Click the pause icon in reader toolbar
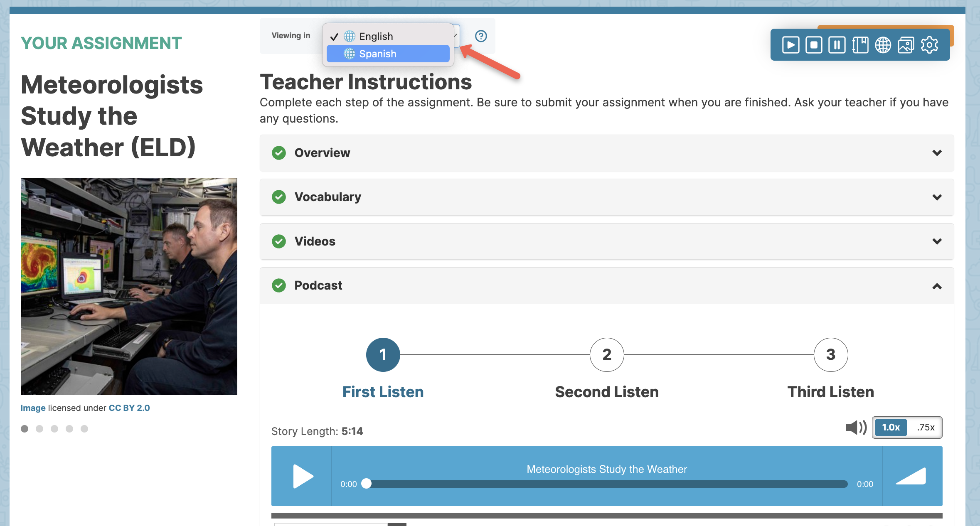Viewport: 980px width, 526px height. 837,45
